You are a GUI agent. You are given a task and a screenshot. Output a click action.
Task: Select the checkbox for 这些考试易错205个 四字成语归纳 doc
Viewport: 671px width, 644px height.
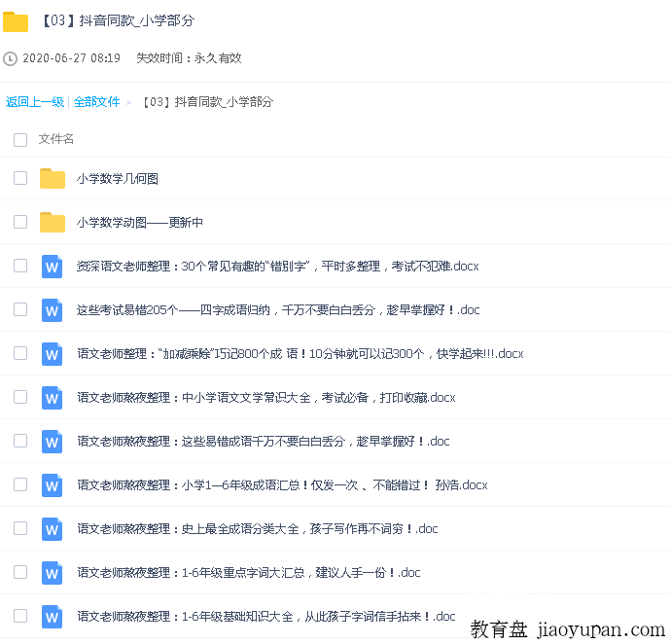20,309
